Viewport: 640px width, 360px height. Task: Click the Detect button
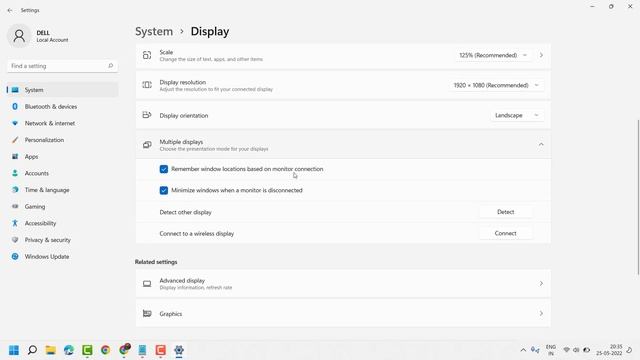[505, 212]
